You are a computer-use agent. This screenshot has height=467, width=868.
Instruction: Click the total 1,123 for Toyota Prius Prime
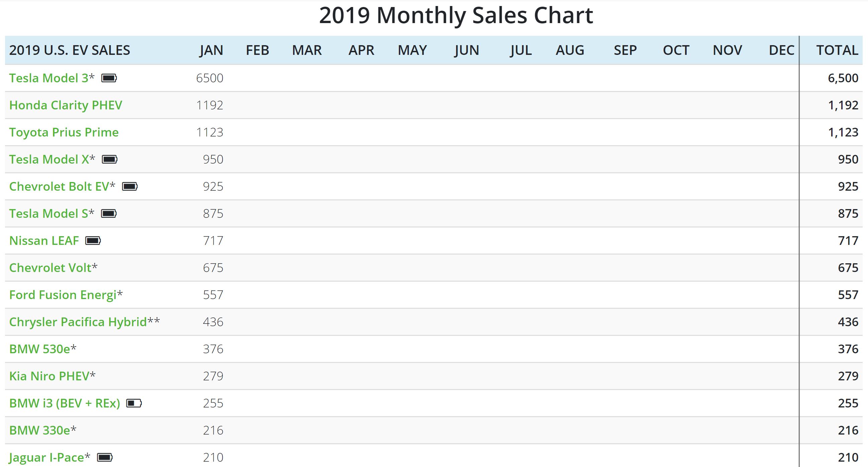[843, 132]
